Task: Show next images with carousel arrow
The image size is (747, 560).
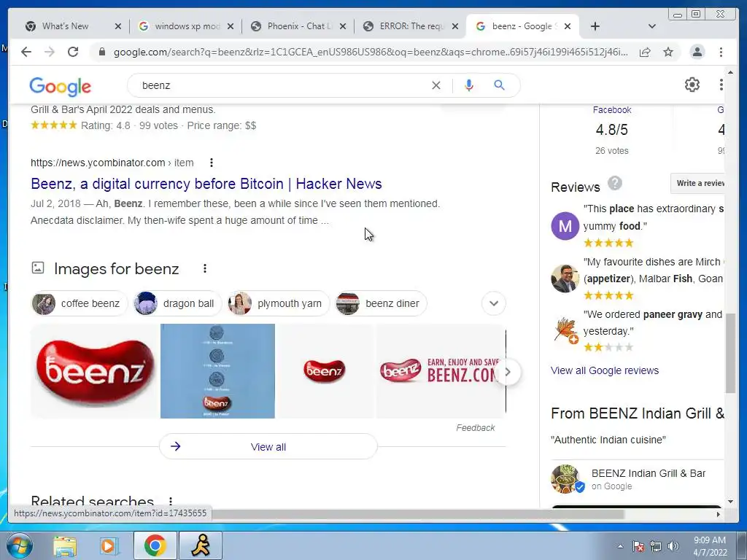Action: (508, 372)
